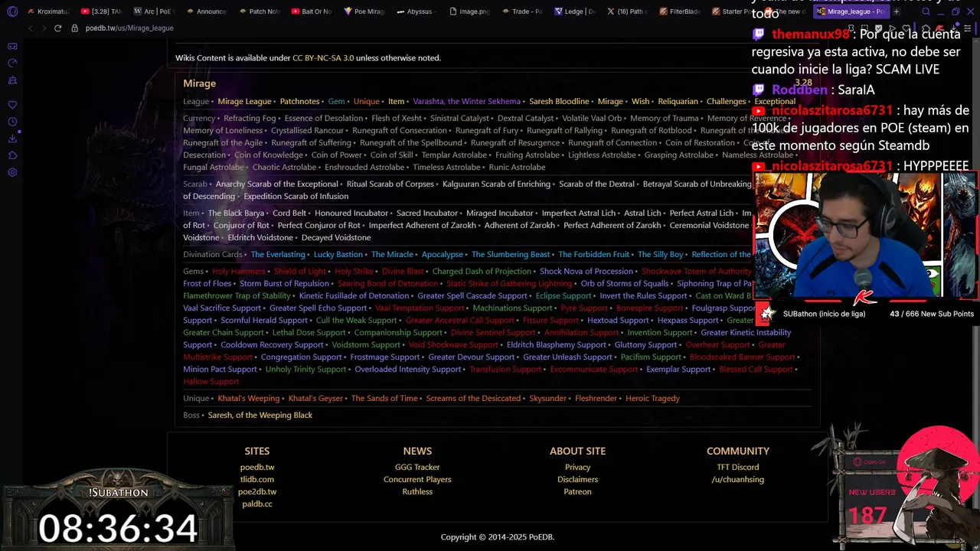
Task: Open poedb.tw under Sites footer
Action: [x=257, y=468]
